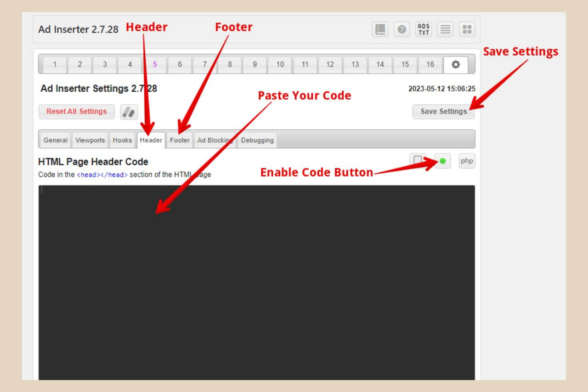Image resolution: width=588 pixels, height=392 pixels.
Task: Open the Ad Blocking settings tab
Action: tap(215, 140)
